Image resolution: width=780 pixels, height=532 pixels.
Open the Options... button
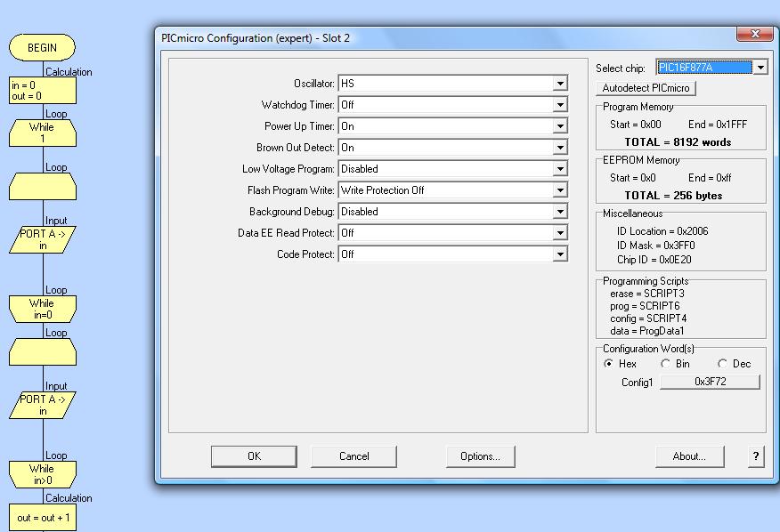[x=481, y=456]
